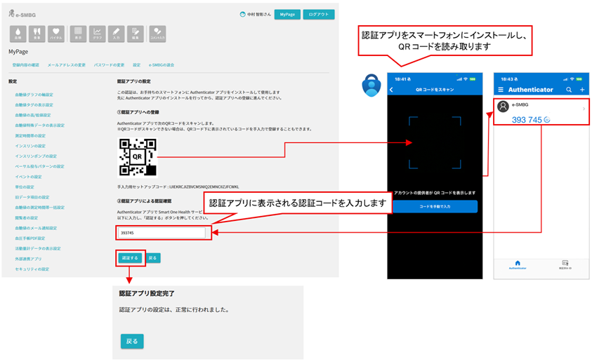
Task: Open 外部連携アプリ setting
Action: click(x=28, y=259)
